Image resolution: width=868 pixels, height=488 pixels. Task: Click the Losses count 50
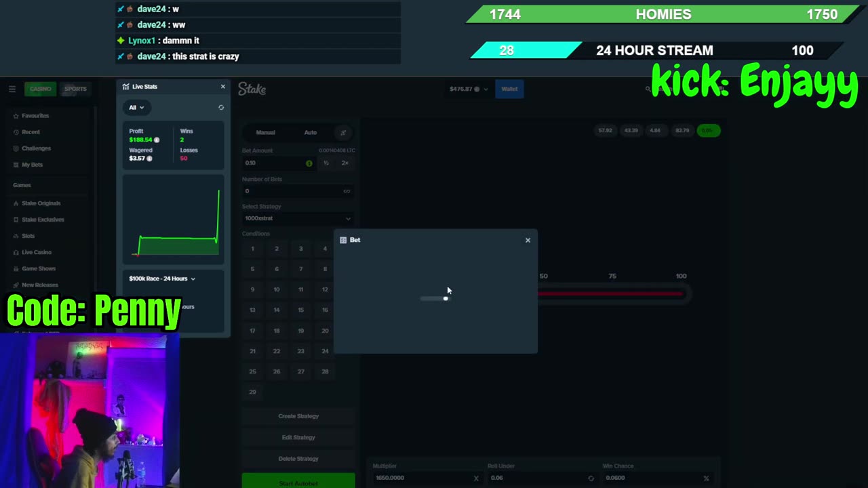[184, 159]
